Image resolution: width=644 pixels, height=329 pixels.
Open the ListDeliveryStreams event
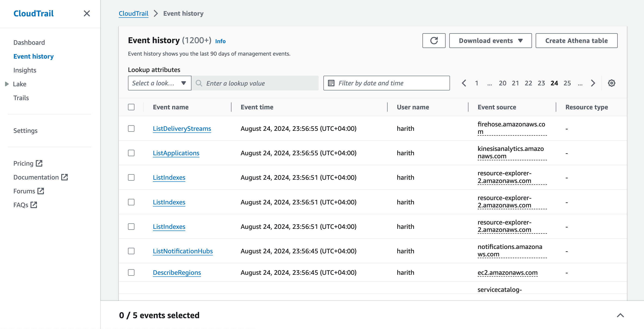pyautogui.click(x=182, y=129)
